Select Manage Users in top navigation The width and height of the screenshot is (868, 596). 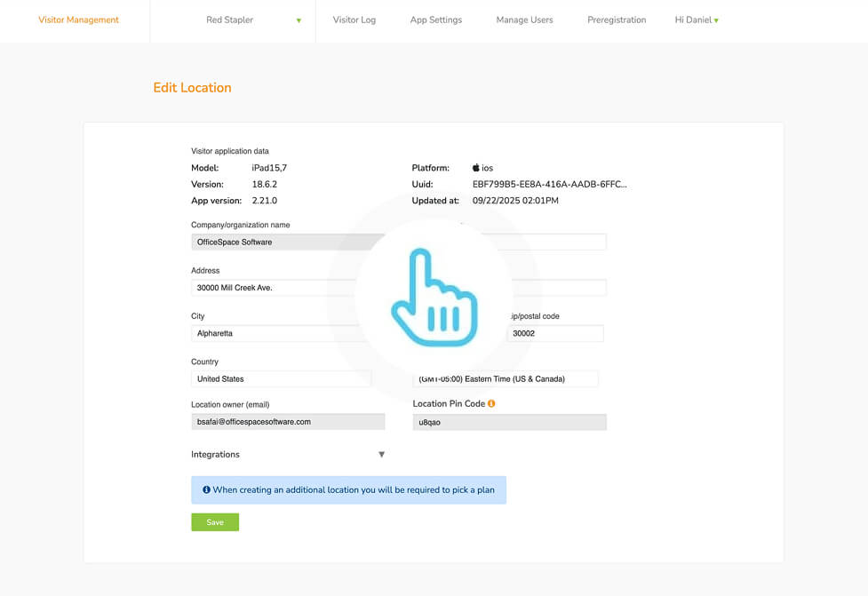click(x=524, y=20)
